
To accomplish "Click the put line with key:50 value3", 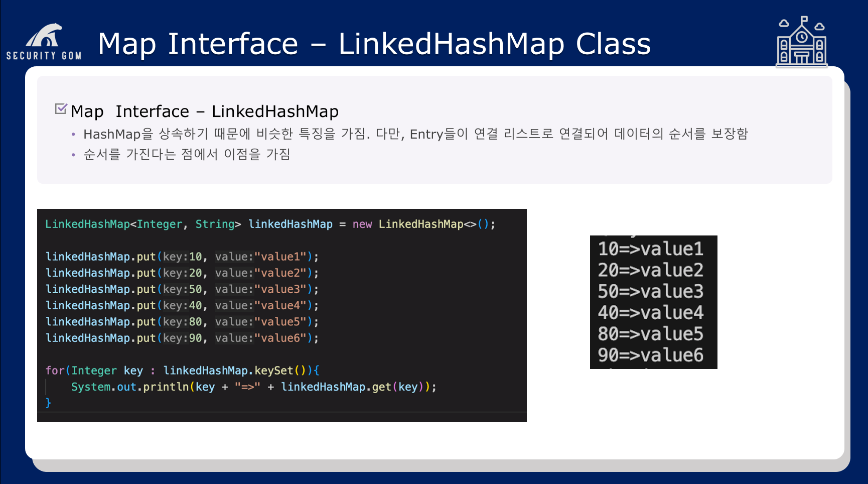I will (x=182, y=289).
